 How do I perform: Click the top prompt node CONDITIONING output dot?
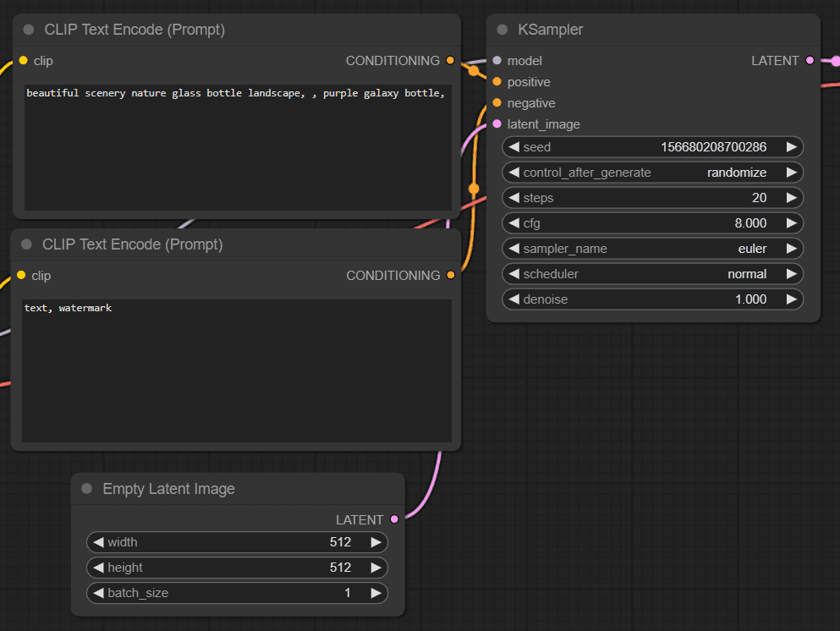[450, 61]
